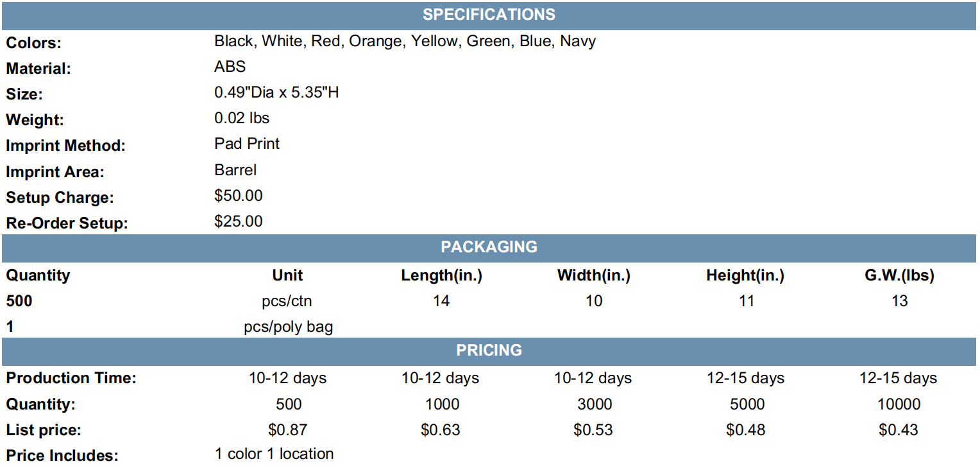Image resolution: width=980 pixels, height=475 pixels.
Task: Click the 1 color 1 location text
Action: click(x=275, y=454)
